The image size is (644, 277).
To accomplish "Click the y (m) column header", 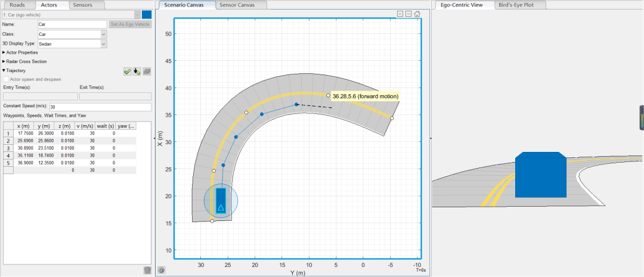I will pos(44,126).
